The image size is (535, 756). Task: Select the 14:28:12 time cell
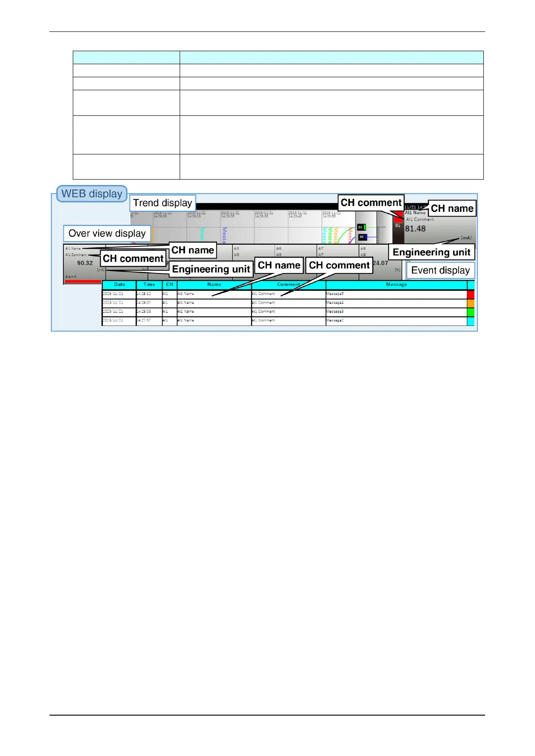149,294
